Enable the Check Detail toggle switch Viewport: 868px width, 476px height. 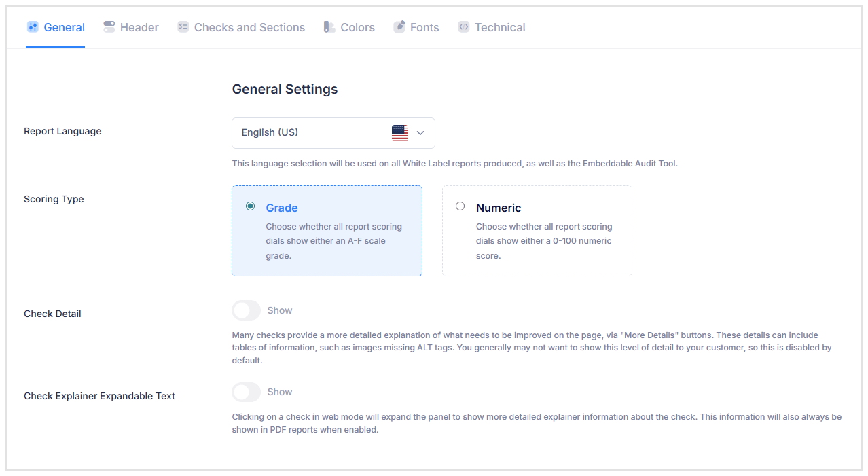tap(246, 311)
